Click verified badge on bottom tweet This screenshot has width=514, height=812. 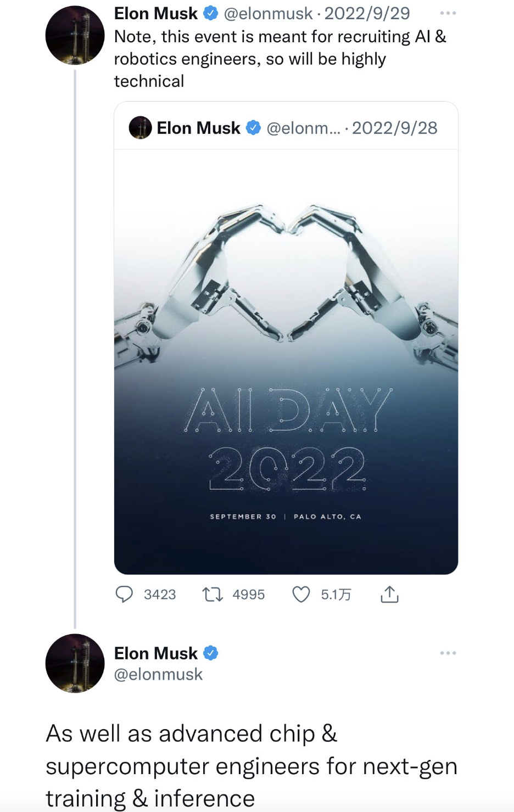click(x=211, y=653)
